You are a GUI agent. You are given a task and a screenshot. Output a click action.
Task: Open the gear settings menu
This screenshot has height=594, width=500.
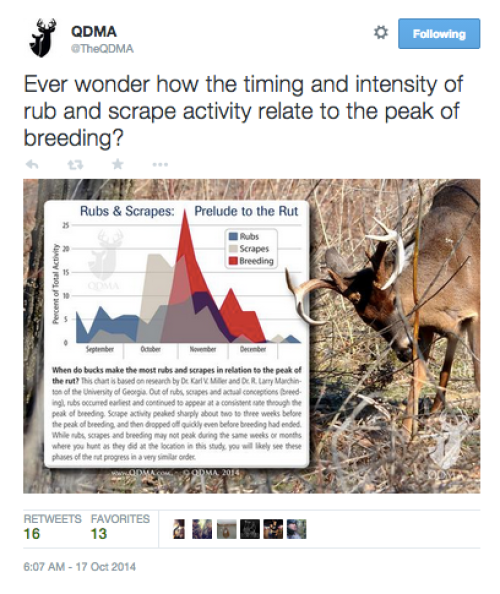[381, 33]
